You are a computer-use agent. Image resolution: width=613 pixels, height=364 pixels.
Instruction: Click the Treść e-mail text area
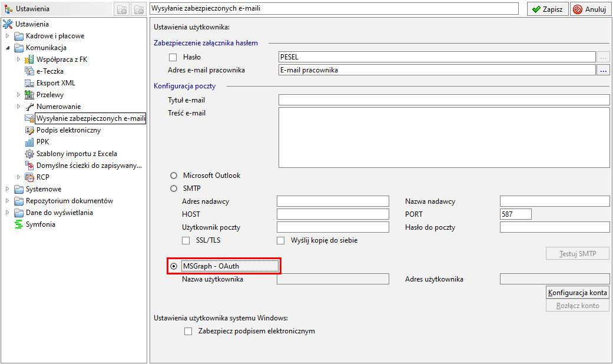(x=444, y=138)
